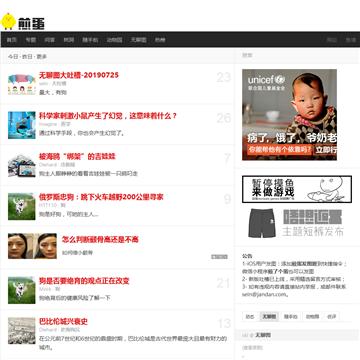The width and height of the screenshot is (360, 360).
Task: Select the 优评 tab in the sidebar widget
Action: [x=332, y=317]
